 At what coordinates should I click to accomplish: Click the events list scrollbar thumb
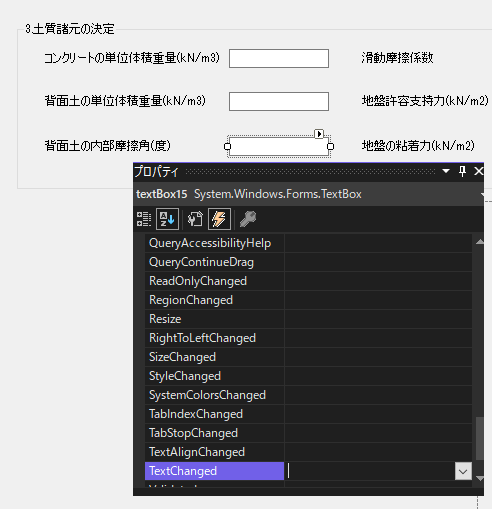(x=480, y=438)
